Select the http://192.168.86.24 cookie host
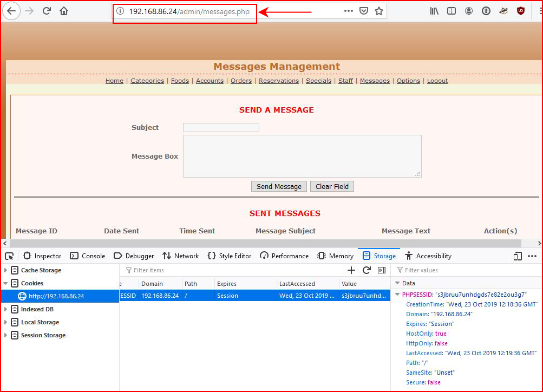543x392 pixels. [60, 296]
